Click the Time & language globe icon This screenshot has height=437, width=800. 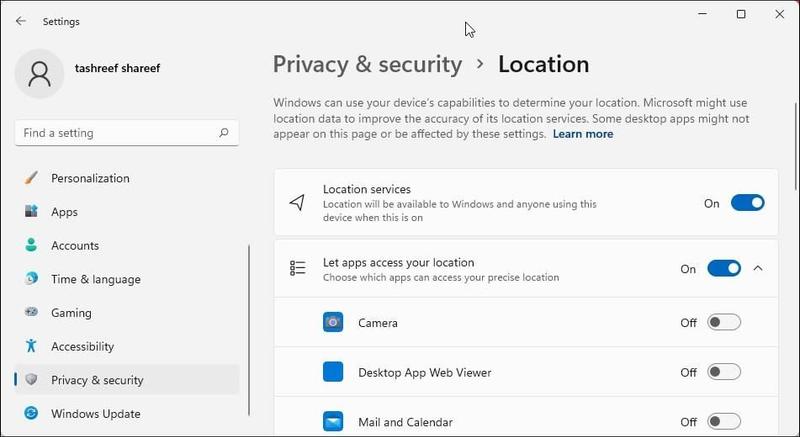(x=31, y=279)
